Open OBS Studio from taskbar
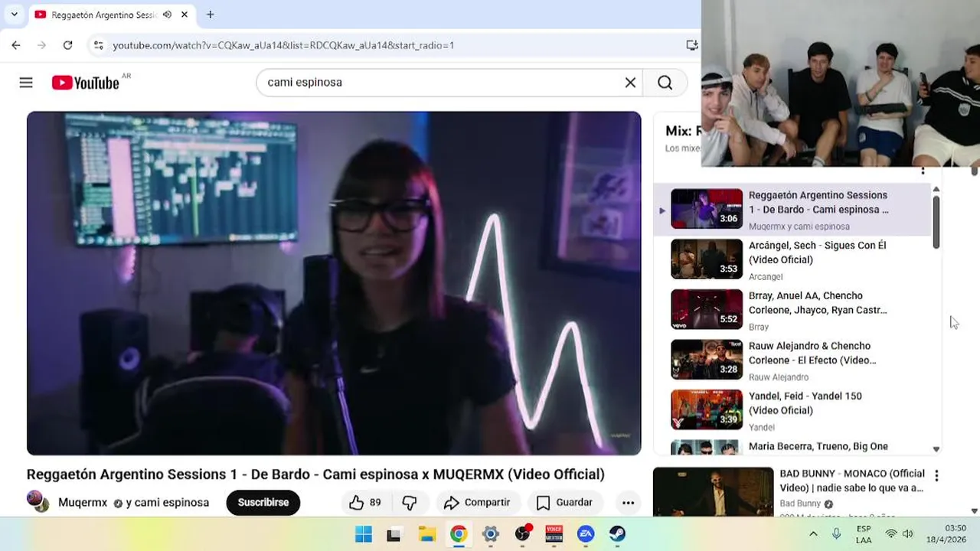This screenshot has height=551, width=980. coord(523,533)
